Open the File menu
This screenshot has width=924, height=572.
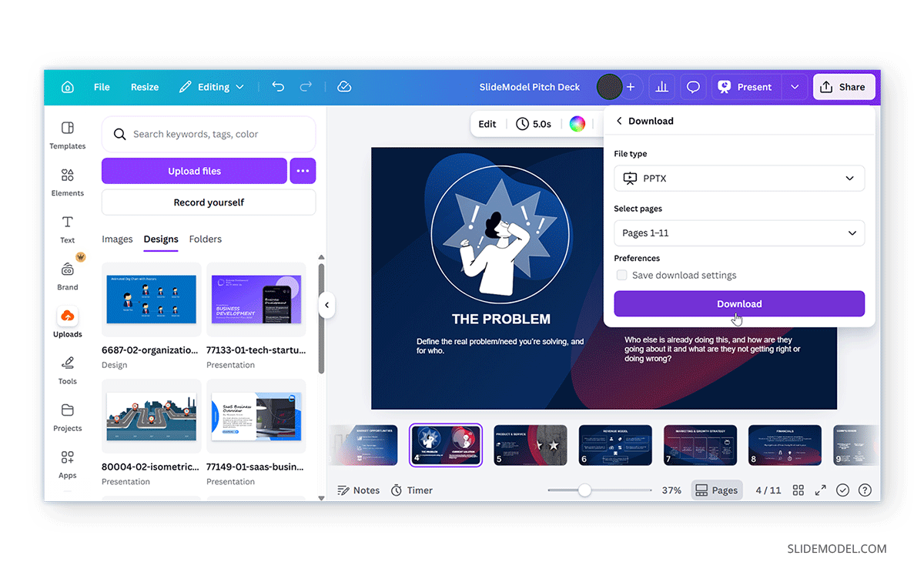click(101, 87)
